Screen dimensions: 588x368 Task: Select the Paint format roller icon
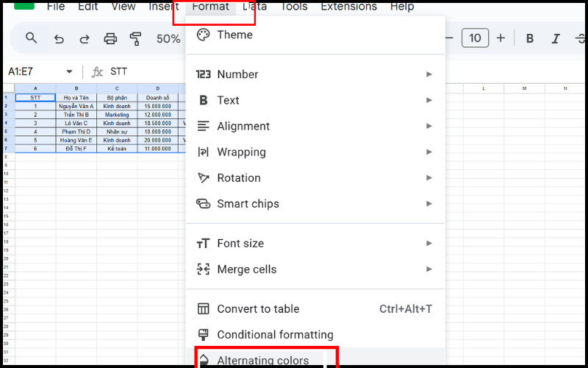pos(135,39)
